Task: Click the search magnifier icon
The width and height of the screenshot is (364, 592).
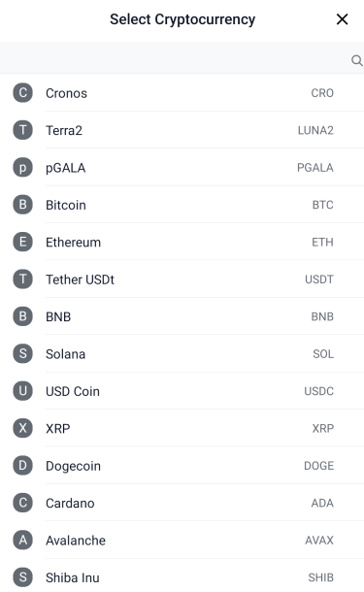Action: [x=357, y=60]
